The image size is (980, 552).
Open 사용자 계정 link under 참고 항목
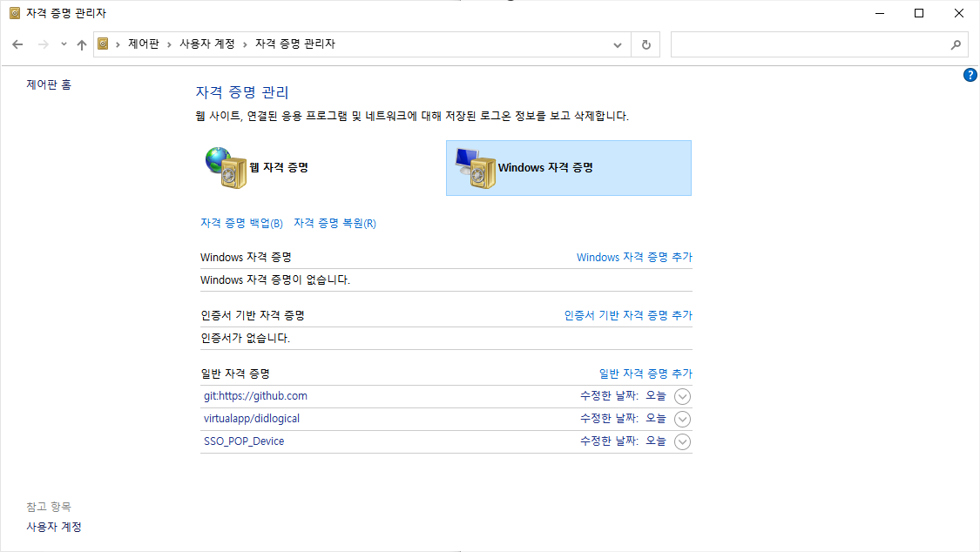(x=54, y=527)
